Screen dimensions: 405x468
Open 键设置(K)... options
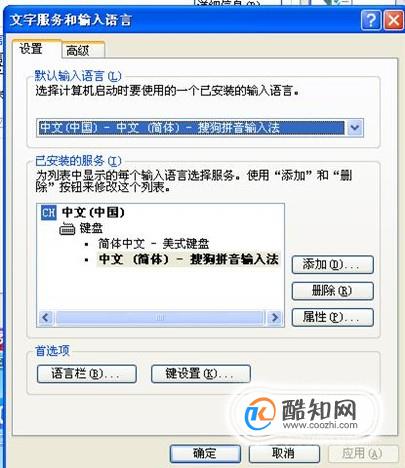pyautogui.click(x=201, y=374)
